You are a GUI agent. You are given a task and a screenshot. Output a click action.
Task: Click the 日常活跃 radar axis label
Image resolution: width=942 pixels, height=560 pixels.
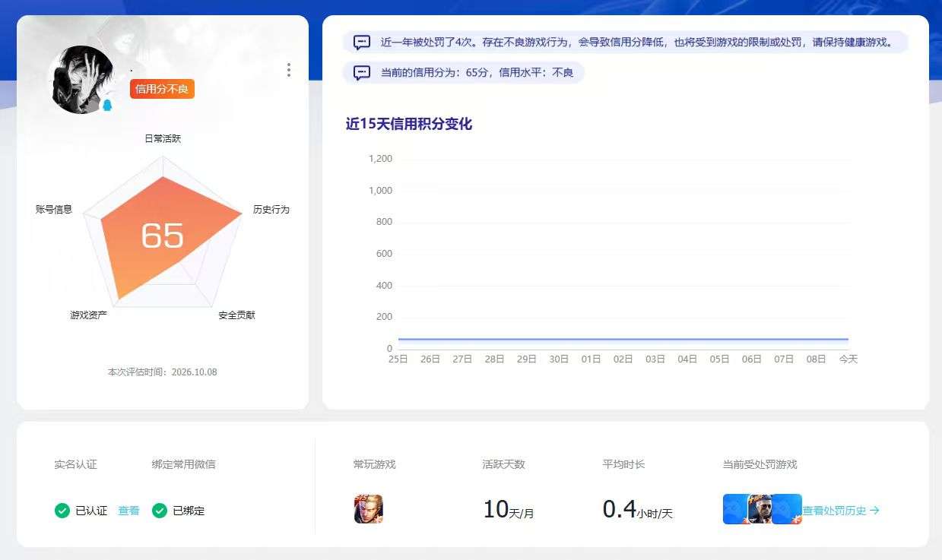click(163, 139)
